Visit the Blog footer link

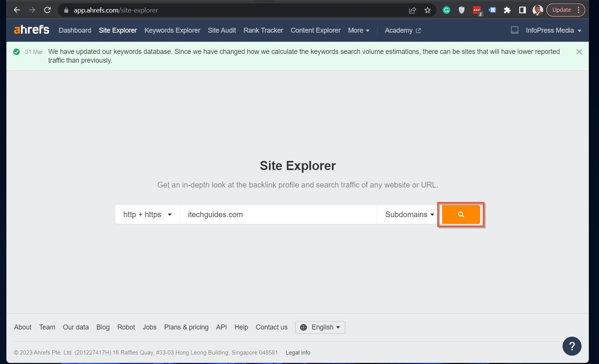click(103, 327)
